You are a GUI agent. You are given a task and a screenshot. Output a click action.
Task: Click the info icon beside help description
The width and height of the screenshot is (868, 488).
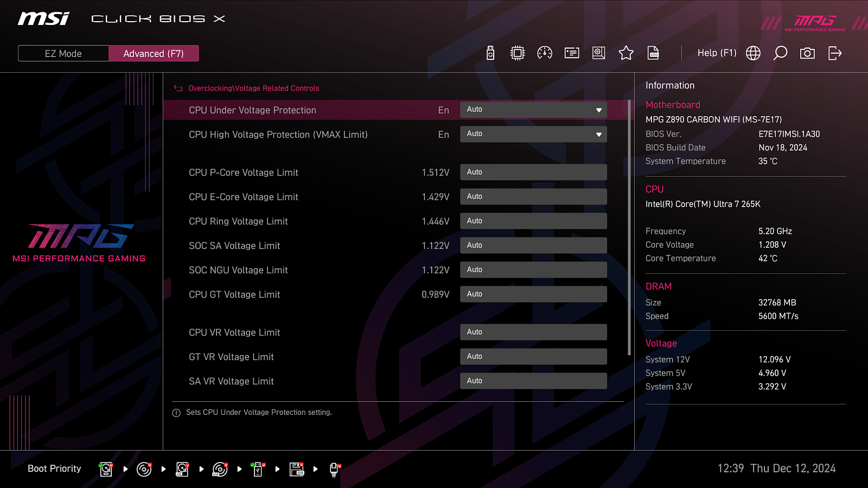pos(176,413)
